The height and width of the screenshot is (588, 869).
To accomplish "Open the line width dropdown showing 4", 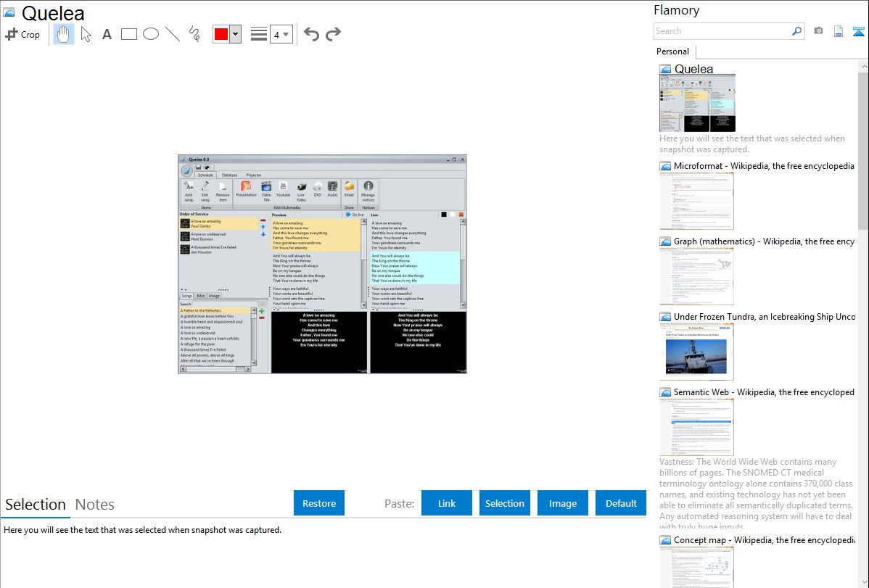I will (281, 34).
